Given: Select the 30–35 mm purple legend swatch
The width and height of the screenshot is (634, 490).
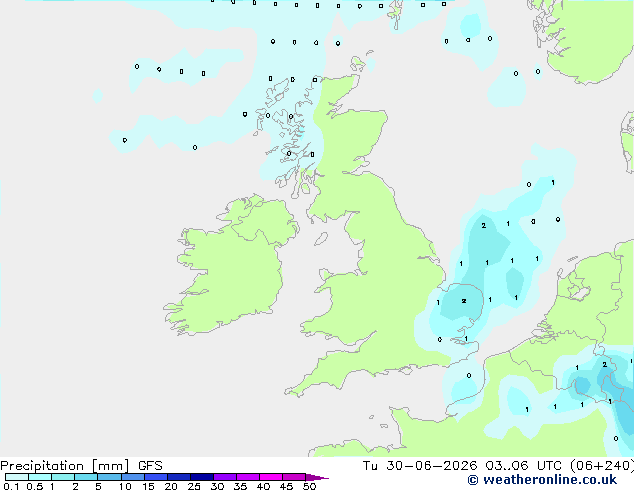Looking at the screenshot, I should [x=225, y=477].
